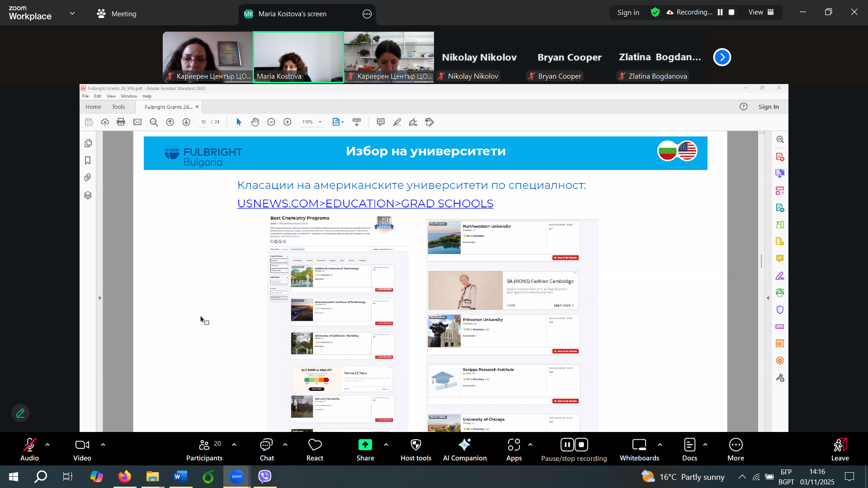Viewport: 868px width, 488px height.
Task: Open the Participants list
Action: 204,446
